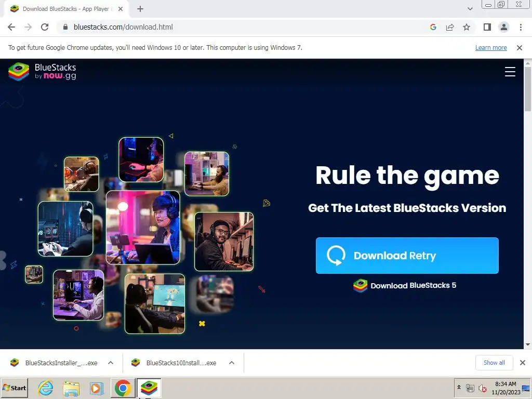
Task: Close the Download BlueStacks tab
Action: [121, 9]
